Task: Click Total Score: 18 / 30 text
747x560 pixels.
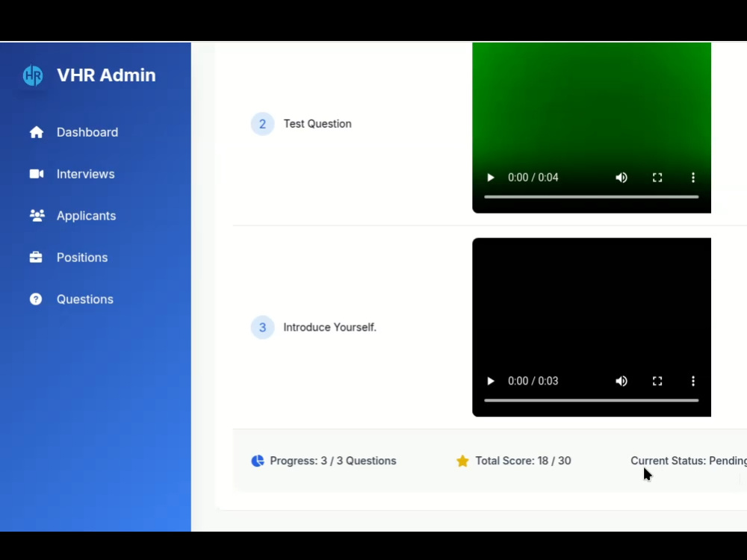Action: (523, 461)
